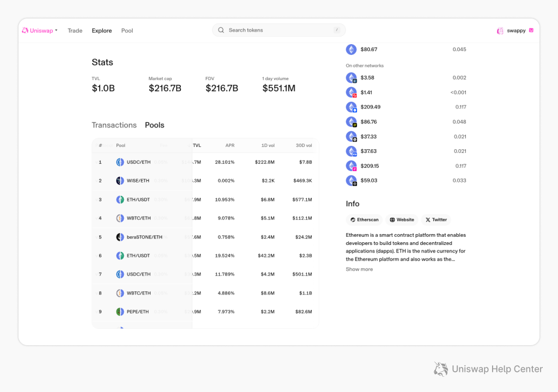Open the Uniswap logo dropdown menu
Image resolution: width=558 pixels, height=392 pixels.
[39, 30]
